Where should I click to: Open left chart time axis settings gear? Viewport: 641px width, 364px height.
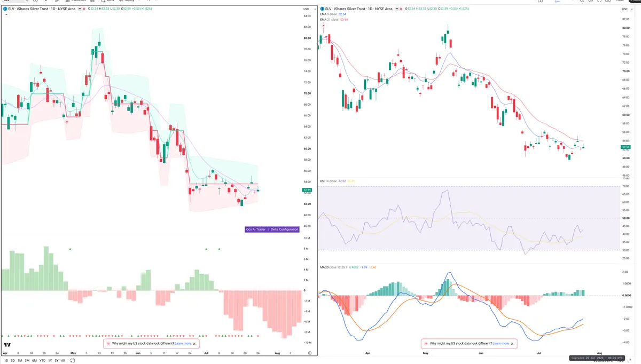point(310,353)
